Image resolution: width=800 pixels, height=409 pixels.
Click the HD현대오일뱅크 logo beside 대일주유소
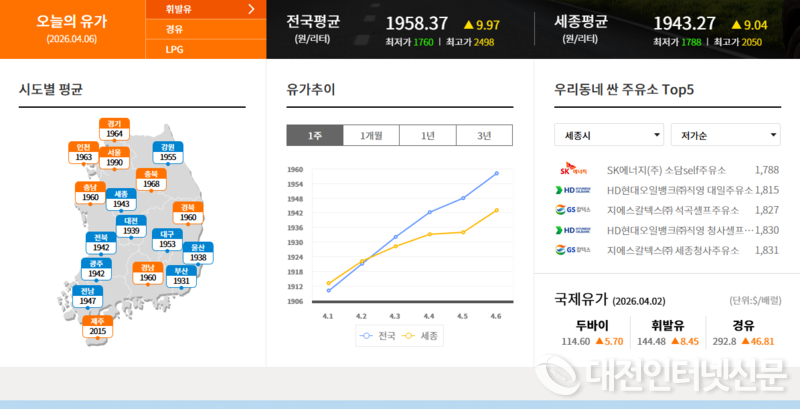pyautogui.click(x=574, y=190)
